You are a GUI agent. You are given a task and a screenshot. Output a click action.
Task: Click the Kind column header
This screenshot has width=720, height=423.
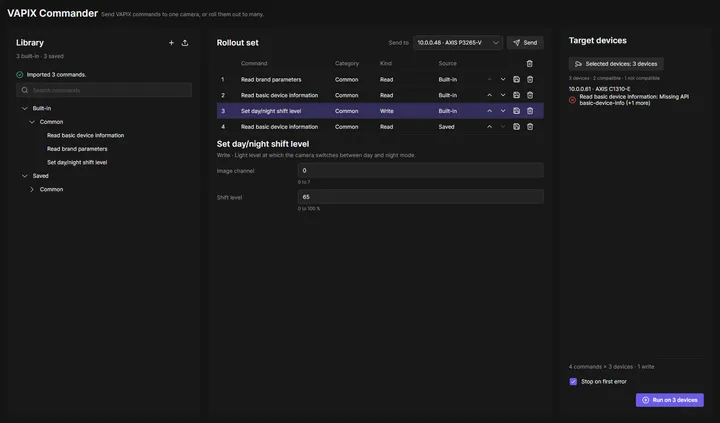coord(386,63)
